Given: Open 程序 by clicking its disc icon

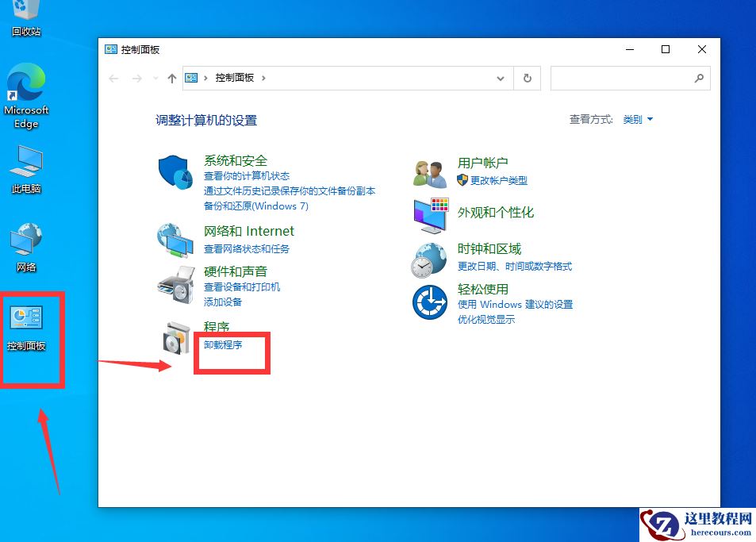Looking at the screenshot, I should (x=175, y=337).
